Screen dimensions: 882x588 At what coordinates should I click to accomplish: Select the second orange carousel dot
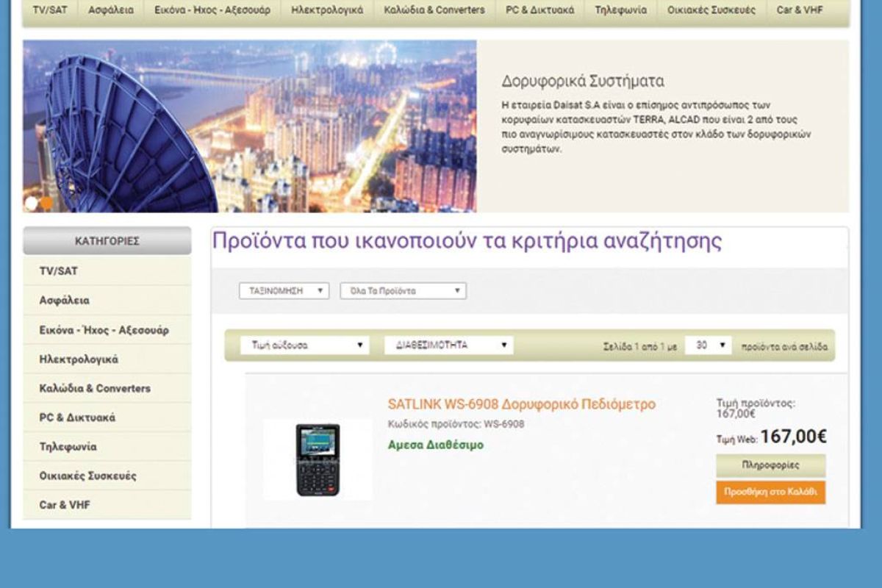47,203
